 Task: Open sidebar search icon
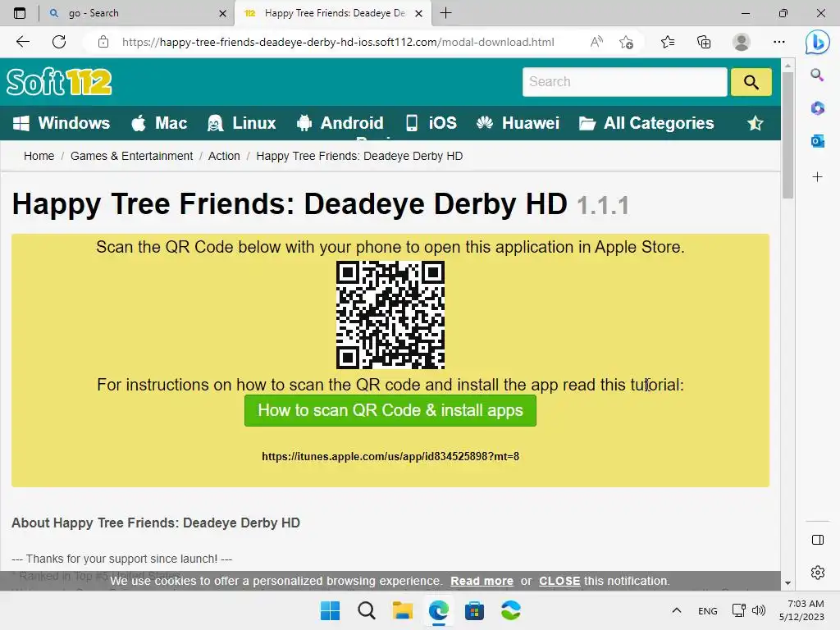coord(817,75)
